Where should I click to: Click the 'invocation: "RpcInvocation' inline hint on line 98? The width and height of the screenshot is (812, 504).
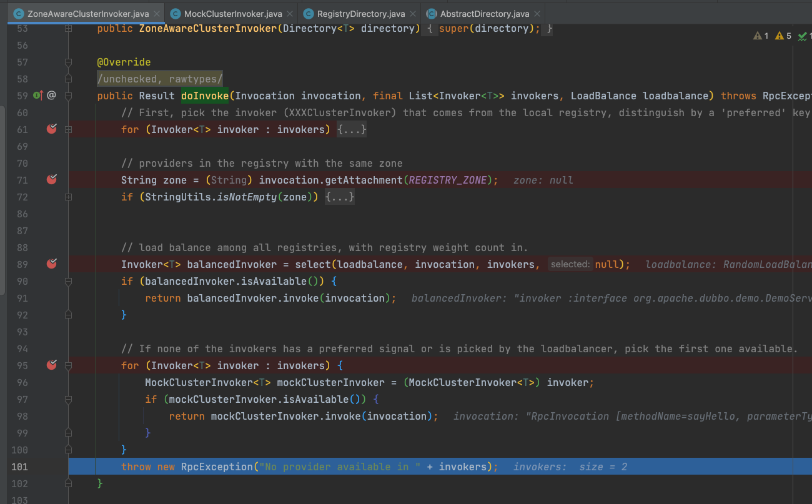click(632, 416)
